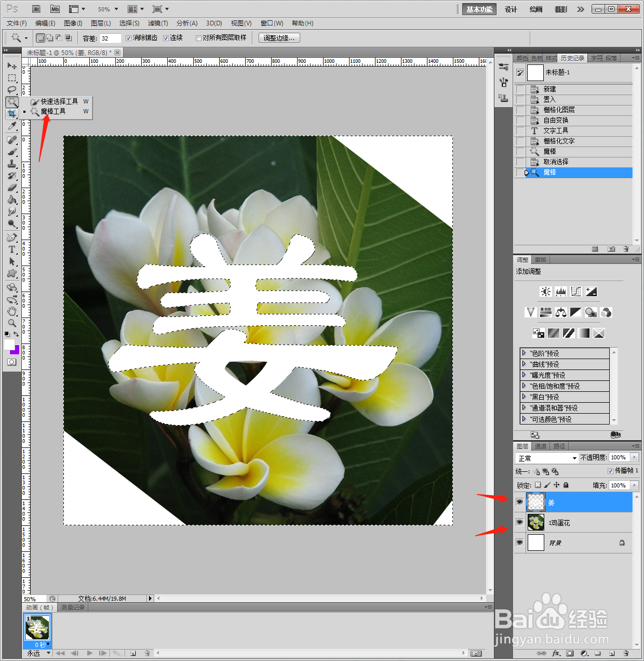Expand the "曲线"预设 list
Image resolution: width=644 pixels, height=661 pixels.
(524, 364)
